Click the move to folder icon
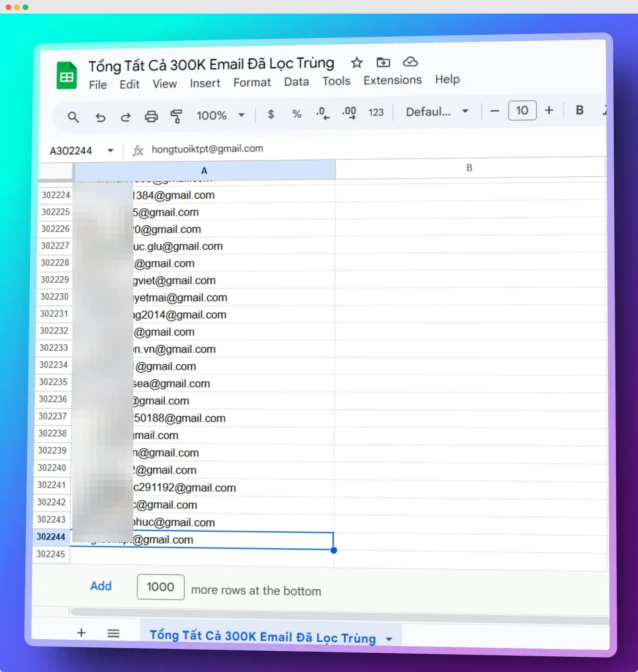 pyautogui.click(x=383, y=62)
